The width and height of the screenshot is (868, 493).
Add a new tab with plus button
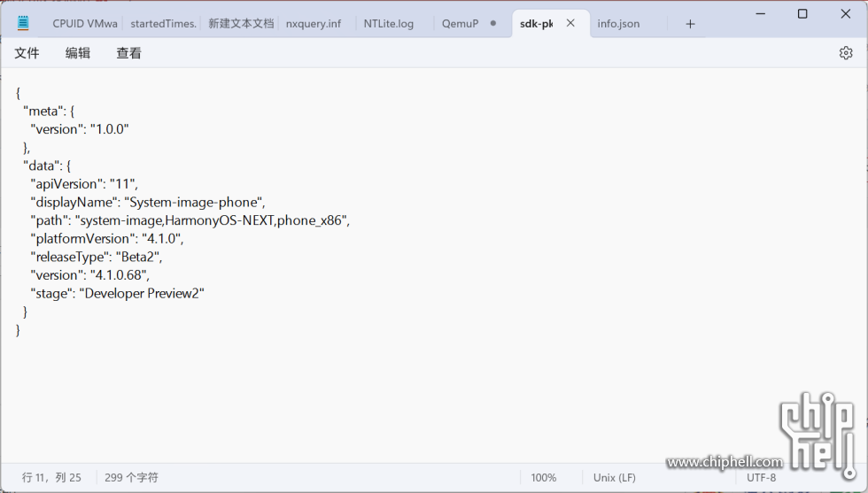pyautogui.click(x=690, y=24)
